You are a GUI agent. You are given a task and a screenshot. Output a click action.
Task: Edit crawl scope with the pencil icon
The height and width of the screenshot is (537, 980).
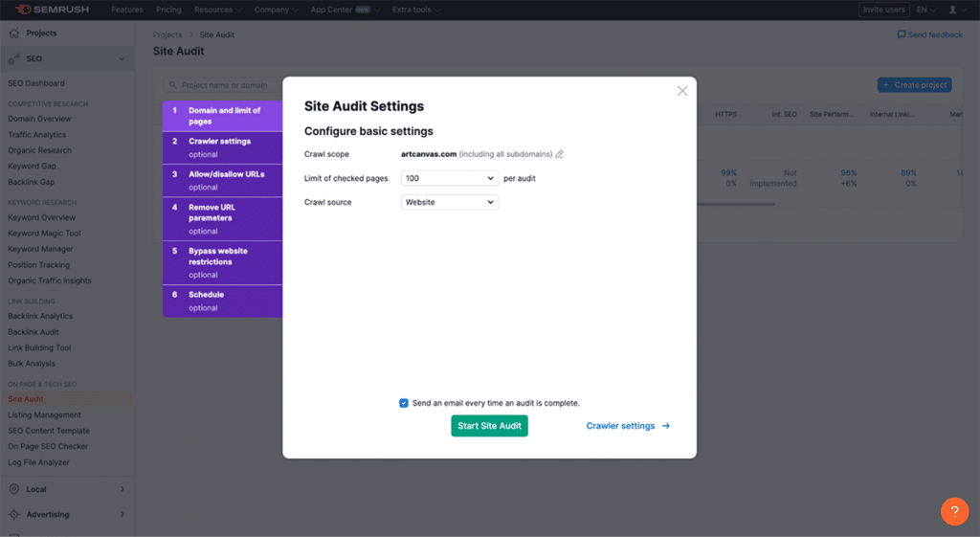pos(559,154)
